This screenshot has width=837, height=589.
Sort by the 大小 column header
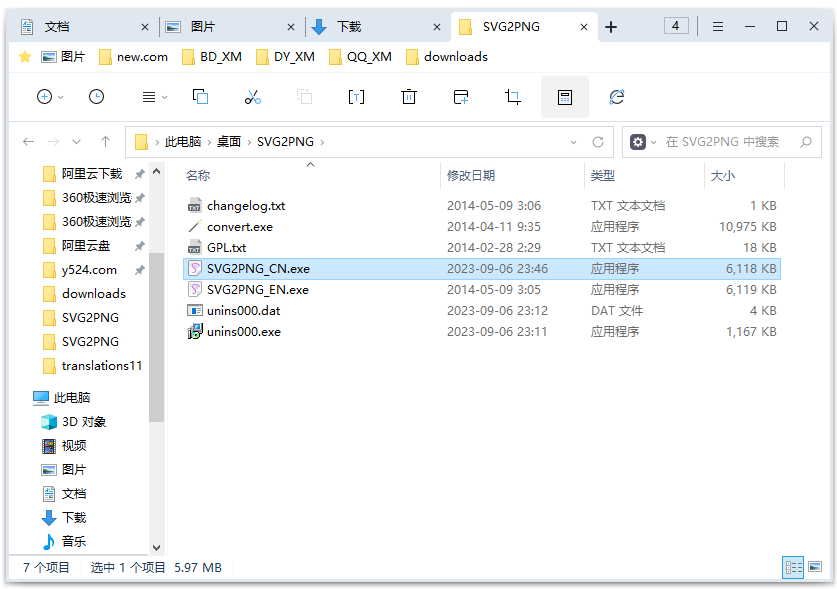pos(723,175)
